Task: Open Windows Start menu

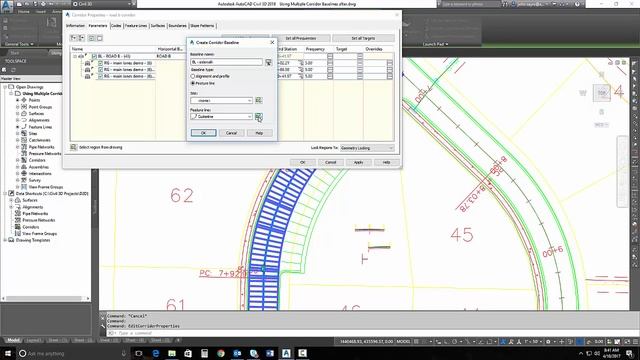Action: [8, 353]
